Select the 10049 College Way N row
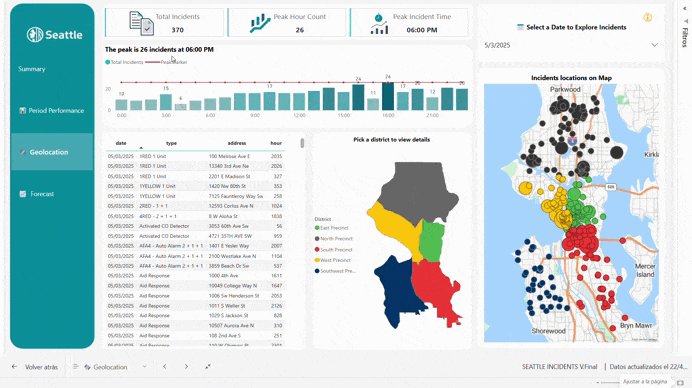The image size is (692, 388). (x=195, y=286)
